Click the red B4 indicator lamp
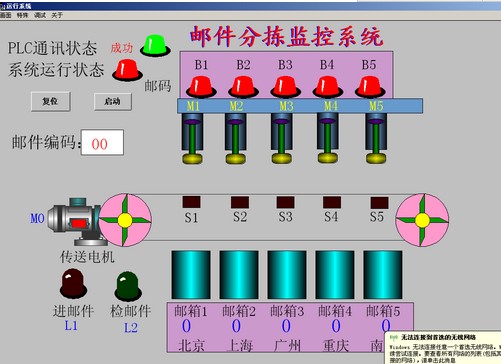Viewport: 501px width, 364px height. (328, 87)
